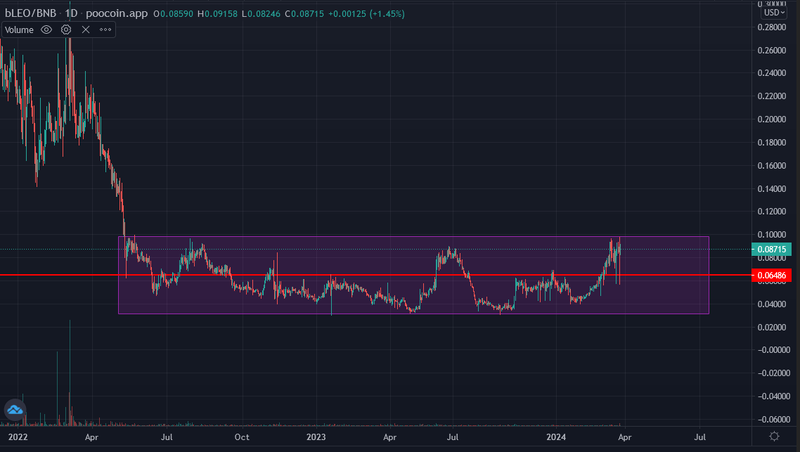Open the Volume indicator more options menu
The width and height of the screenshot is (800, 452).
click(x=104, y=30)
